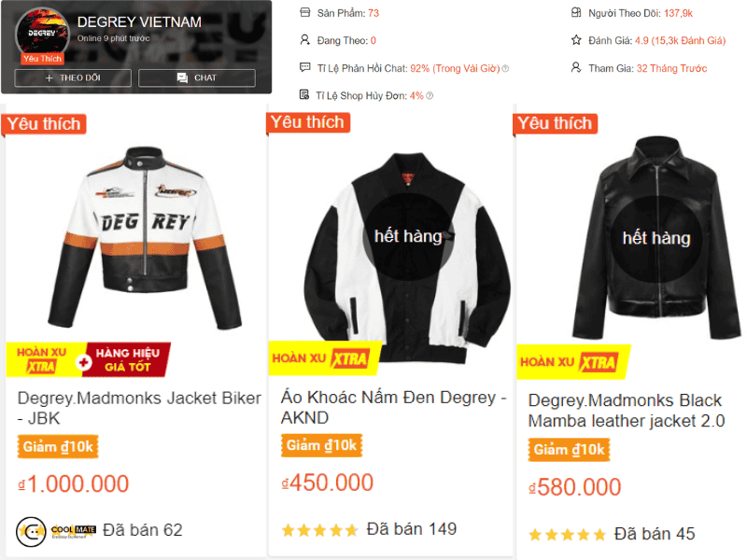Click Degrey.Madmonks Black Mamba leather jacket 2.0 title
The width and height of the screenshot is (747, 560).
(627, 411)
